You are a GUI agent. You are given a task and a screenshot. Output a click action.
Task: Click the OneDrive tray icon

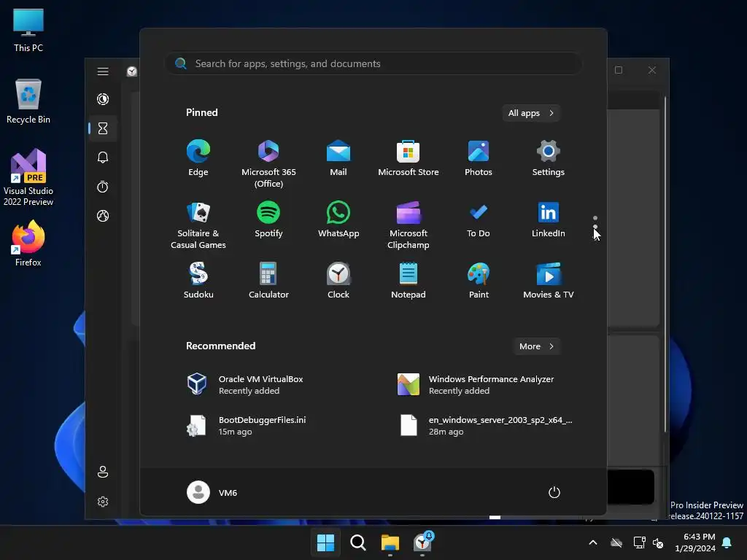click(616, 542)
